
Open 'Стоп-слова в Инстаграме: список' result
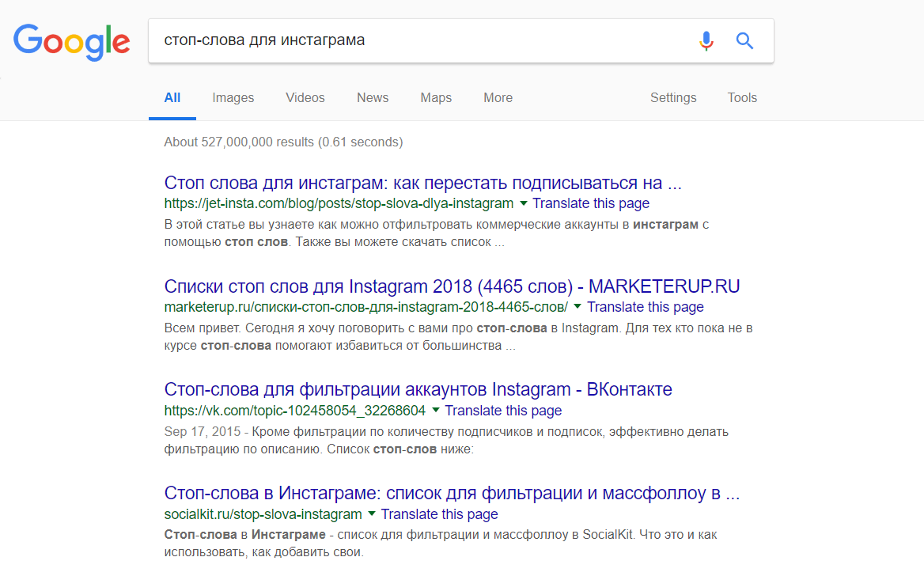click(452, 493)
